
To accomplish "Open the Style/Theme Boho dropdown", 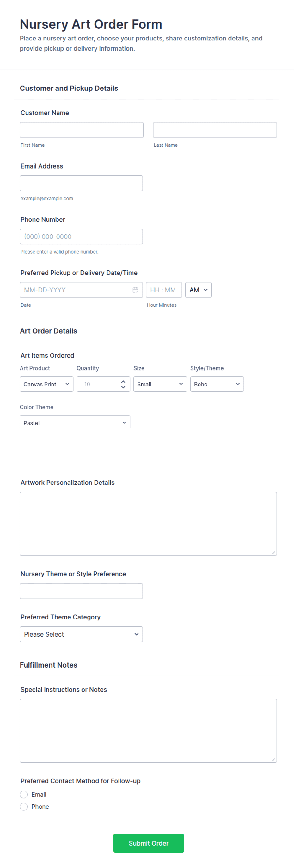I will coord(217,384).
